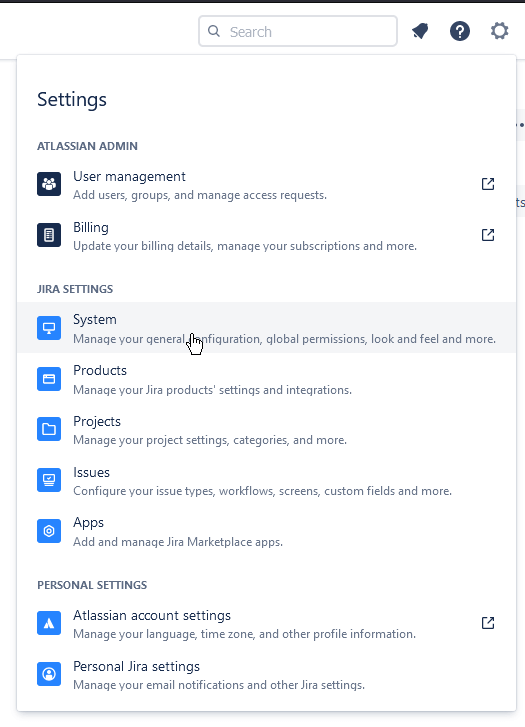Viewport: 525px width, 727px height.
Task: Click the Atlassian account settings logo icon
Action: (x=49, y=623)
